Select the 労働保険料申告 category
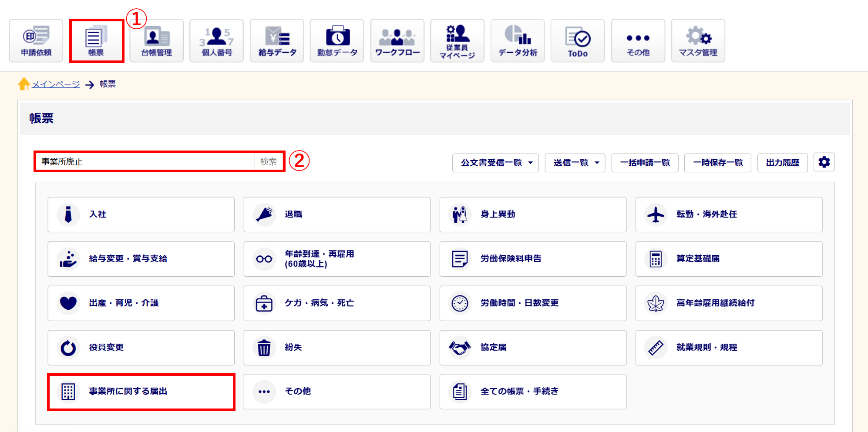The width and height of the screenshot is (868, 432). (533, 259)
